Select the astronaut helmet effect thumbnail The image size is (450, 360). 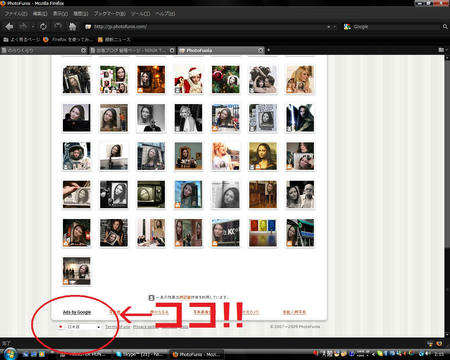[x=76, y=156]
